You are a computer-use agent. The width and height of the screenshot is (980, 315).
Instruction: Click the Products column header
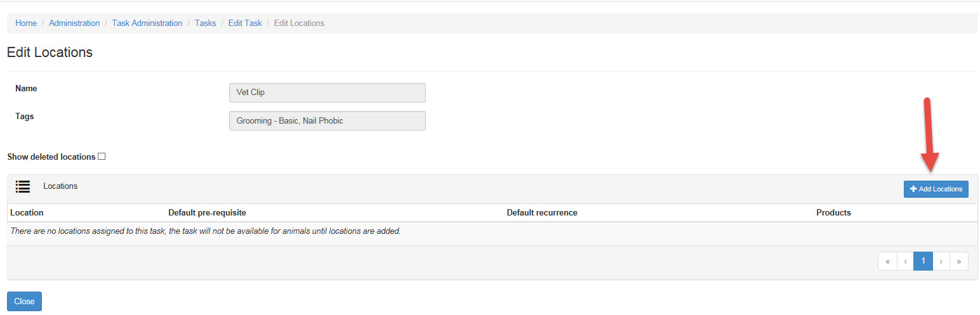[x=833, y=213]
